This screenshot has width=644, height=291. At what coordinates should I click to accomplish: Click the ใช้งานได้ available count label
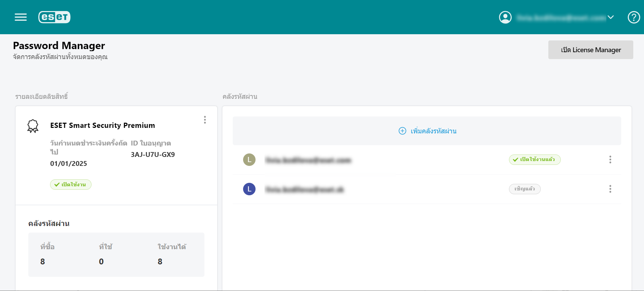pos(172,246)
